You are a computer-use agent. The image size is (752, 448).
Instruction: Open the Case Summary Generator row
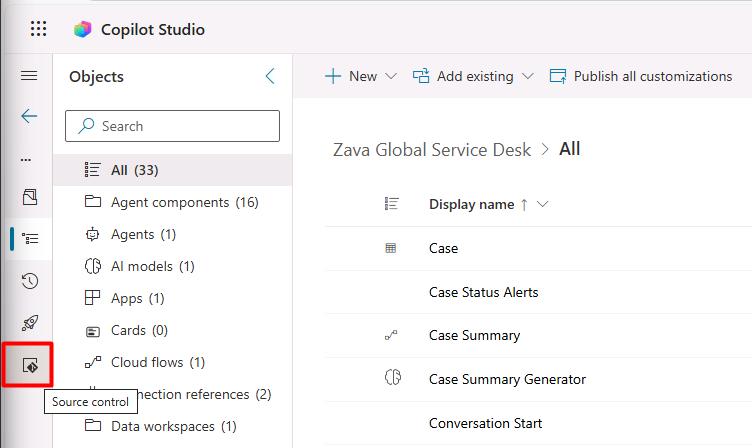[539, 379]
